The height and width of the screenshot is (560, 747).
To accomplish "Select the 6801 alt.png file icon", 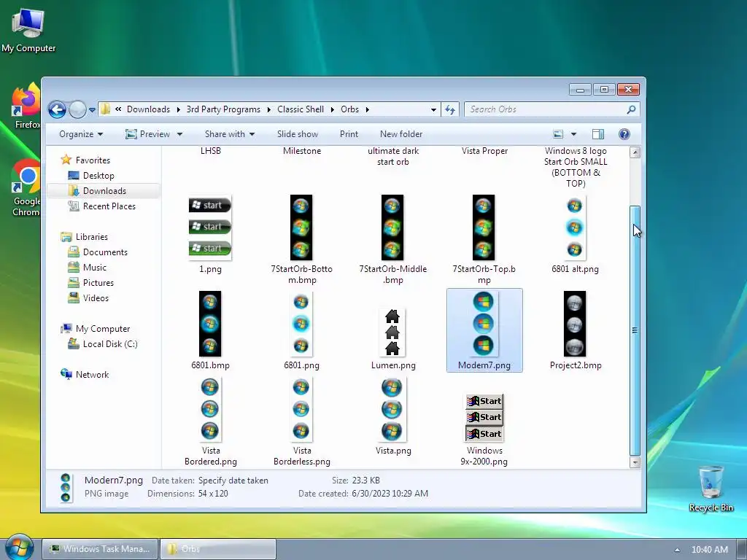I will point(575,227).
